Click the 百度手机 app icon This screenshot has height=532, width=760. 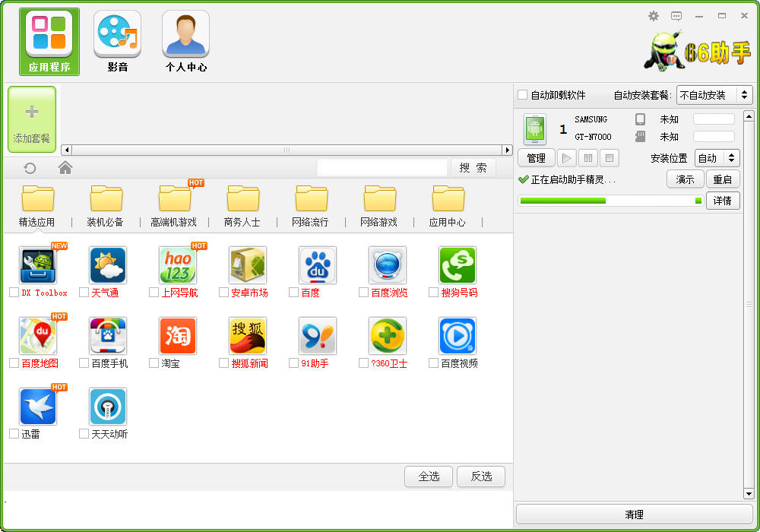108,336
